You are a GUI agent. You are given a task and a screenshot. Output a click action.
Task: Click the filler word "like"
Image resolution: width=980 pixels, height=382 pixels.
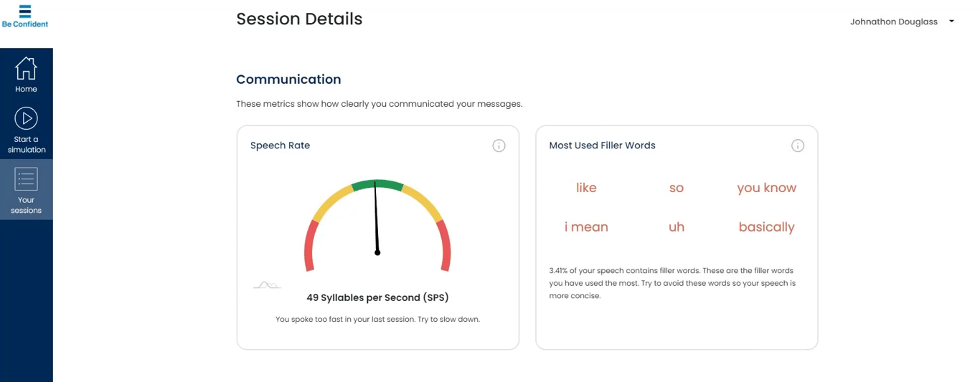point(586,188)
